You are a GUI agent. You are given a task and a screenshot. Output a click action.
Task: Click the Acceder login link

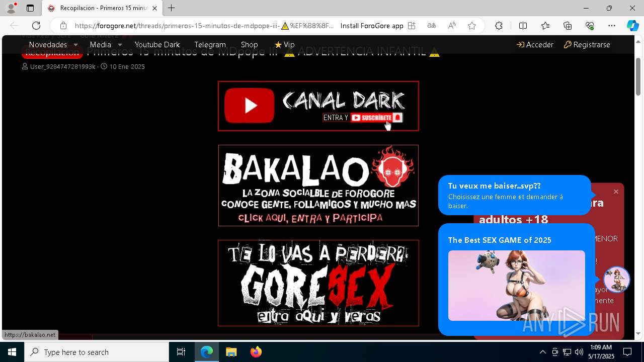pyautogui.click(x=535, y=44)
